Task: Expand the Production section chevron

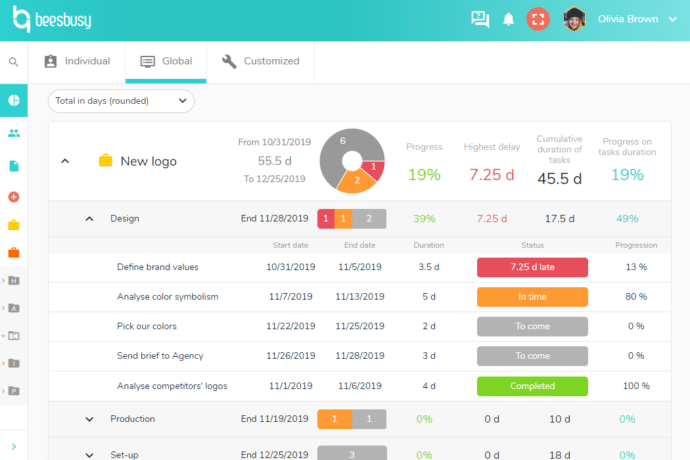Action: point(89,419)
